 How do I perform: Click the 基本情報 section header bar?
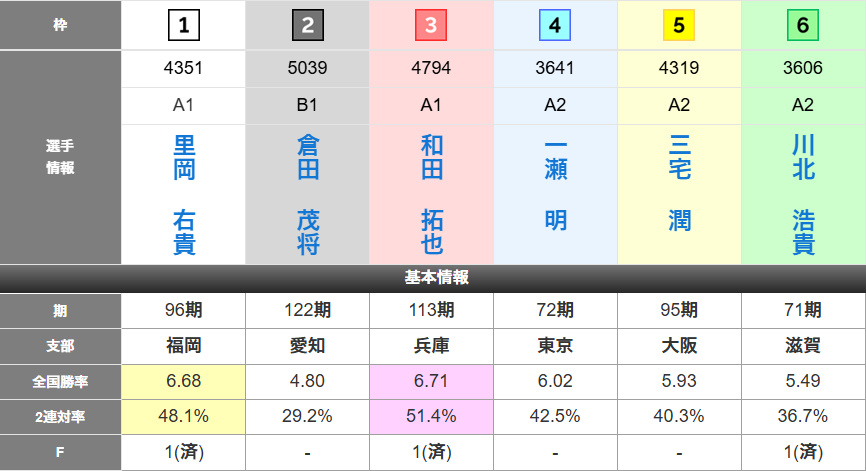[433, 278]
